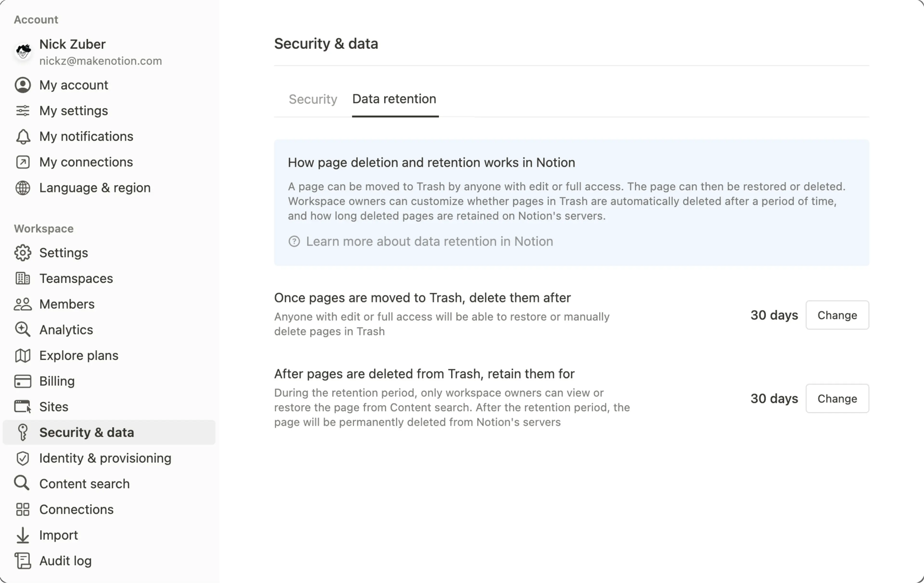Open Import via the download arrow icon

click(23, 535)
